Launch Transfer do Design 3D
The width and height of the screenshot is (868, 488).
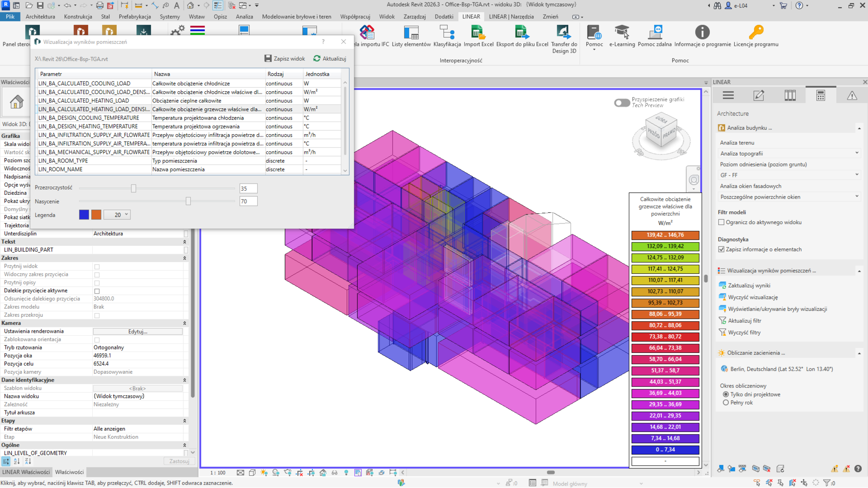(x=564, y=33)
